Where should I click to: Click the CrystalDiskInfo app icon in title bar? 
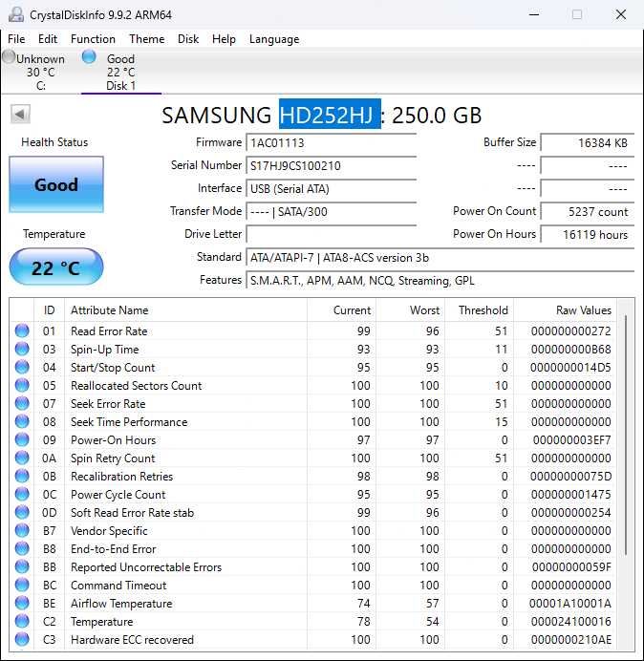coord(16,14)
